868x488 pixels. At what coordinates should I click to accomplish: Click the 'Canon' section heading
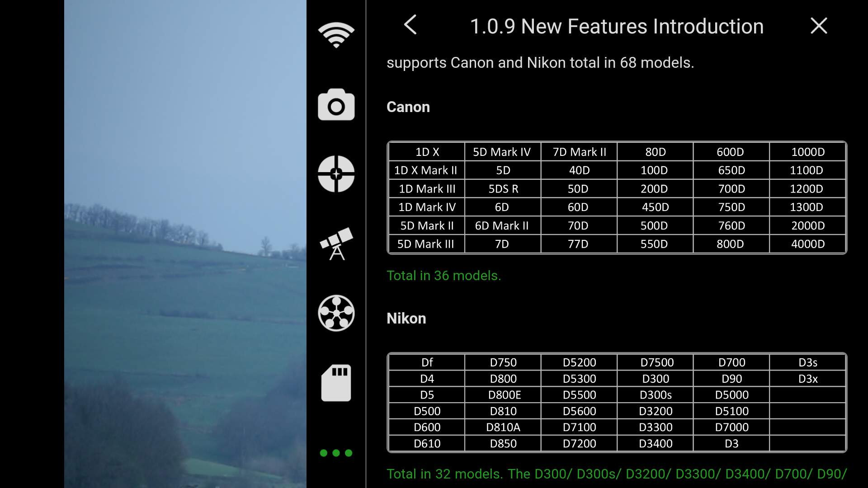pos(408,107)
